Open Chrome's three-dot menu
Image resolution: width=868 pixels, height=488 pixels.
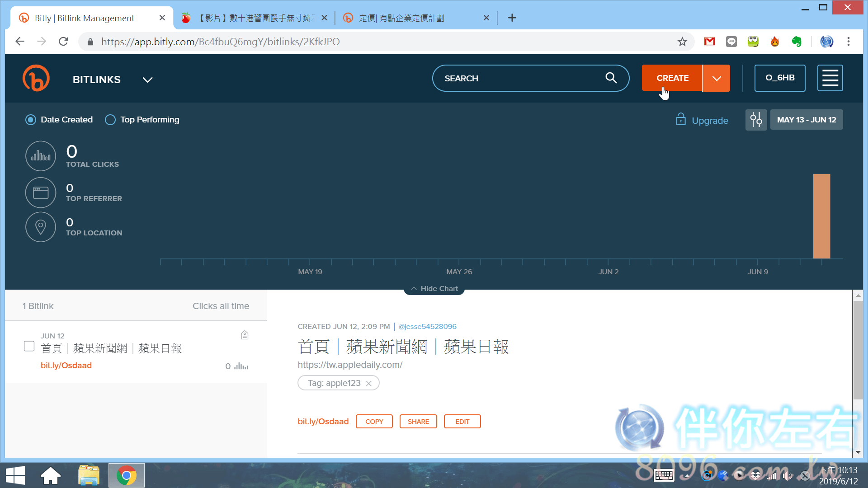[x=849, y=42]
